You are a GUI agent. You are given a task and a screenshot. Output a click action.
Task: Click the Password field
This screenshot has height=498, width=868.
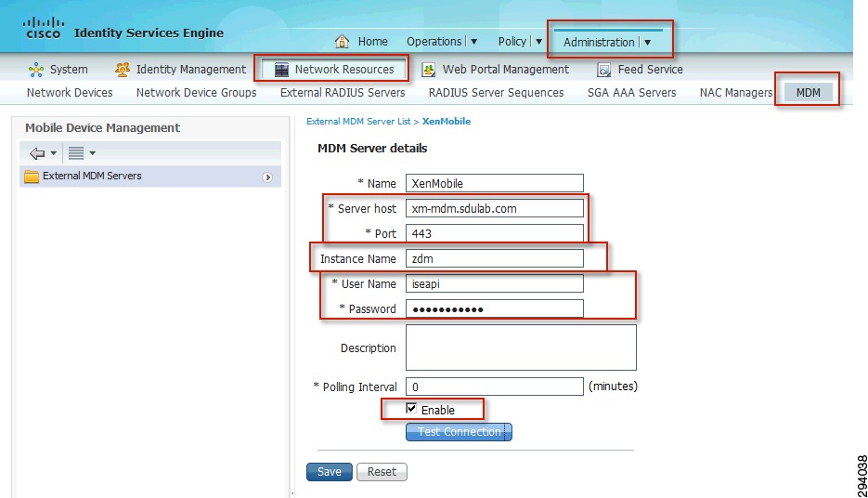click(x=494, y=308)
